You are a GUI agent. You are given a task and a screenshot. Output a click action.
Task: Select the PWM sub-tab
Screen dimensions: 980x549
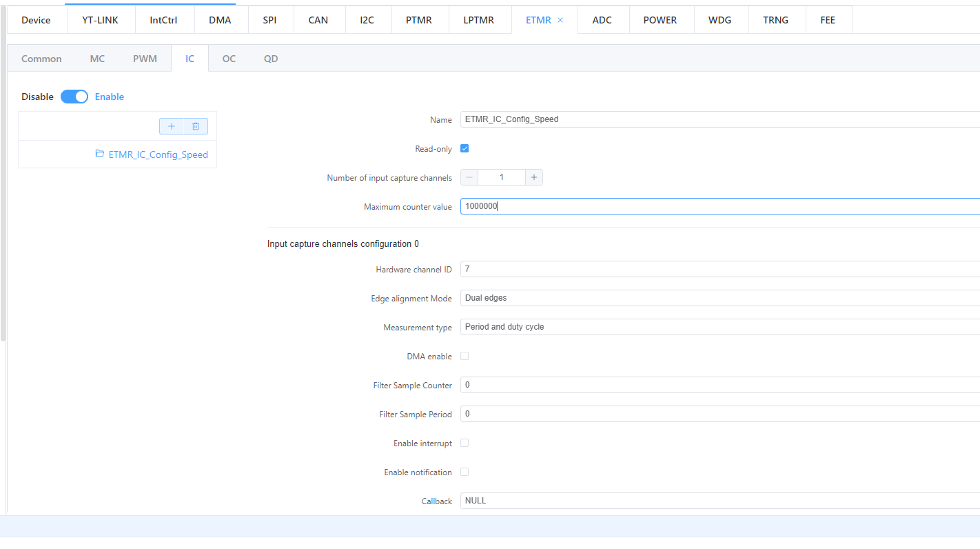[x=145, y=59]
